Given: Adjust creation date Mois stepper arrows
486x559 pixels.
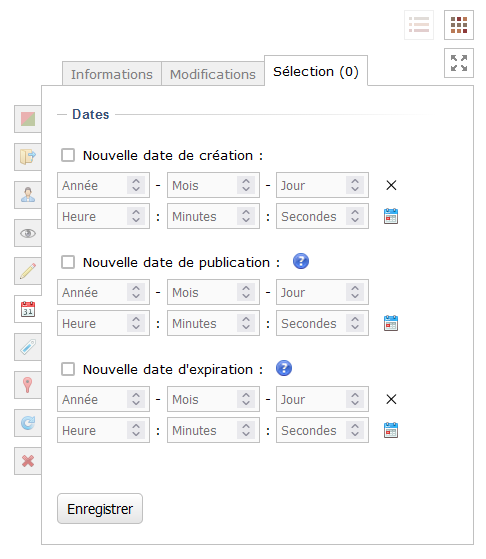Looking at the screenshot, I should tap(246, 185).
